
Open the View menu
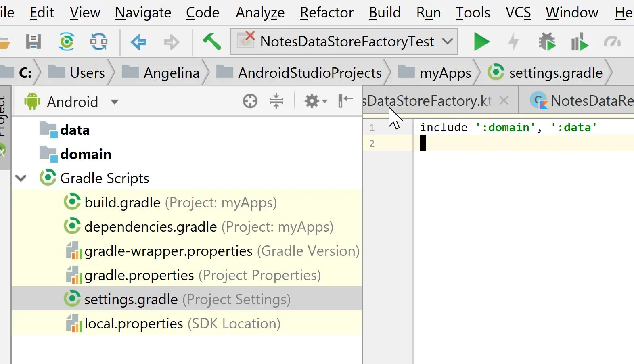coord(85,13)
